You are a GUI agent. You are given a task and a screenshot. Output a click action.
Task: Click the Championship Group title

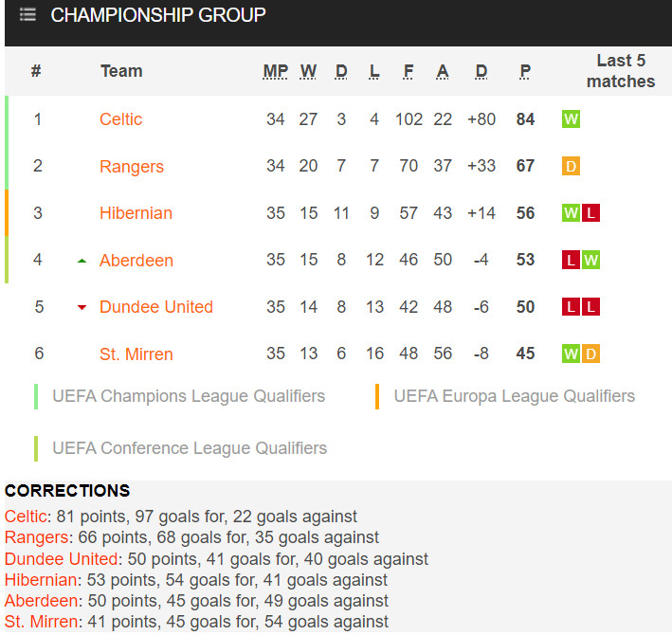click(x=158, y=15)
